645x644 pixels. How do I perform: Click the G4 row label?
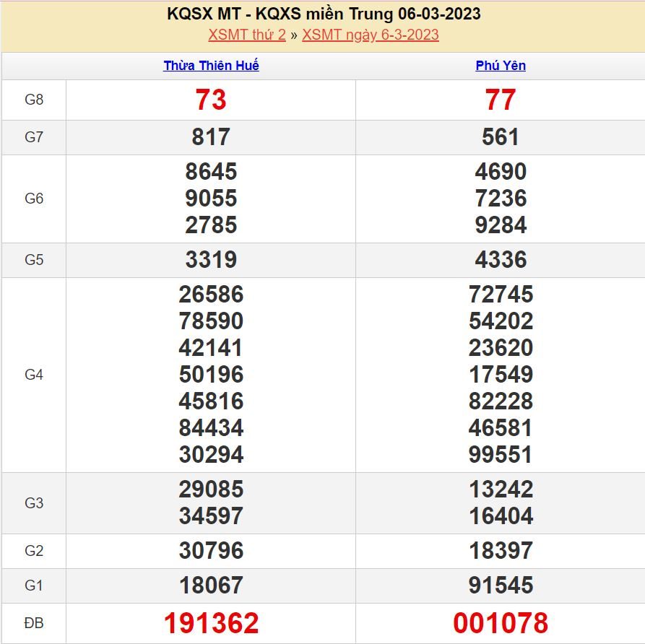point(34,375)
